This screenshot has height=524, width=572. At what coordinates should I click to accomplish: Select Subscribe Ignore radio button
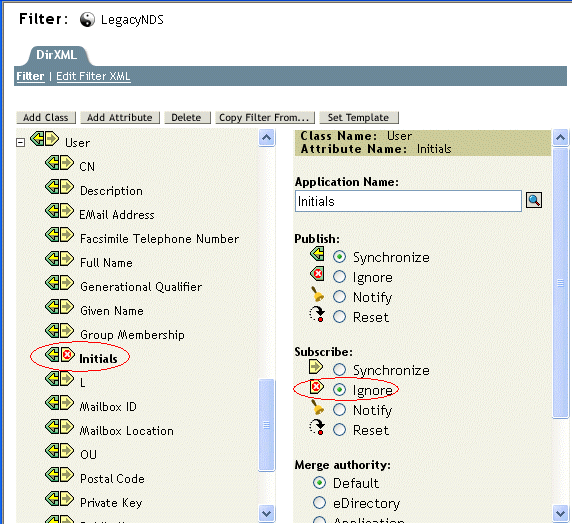(339, 390)
